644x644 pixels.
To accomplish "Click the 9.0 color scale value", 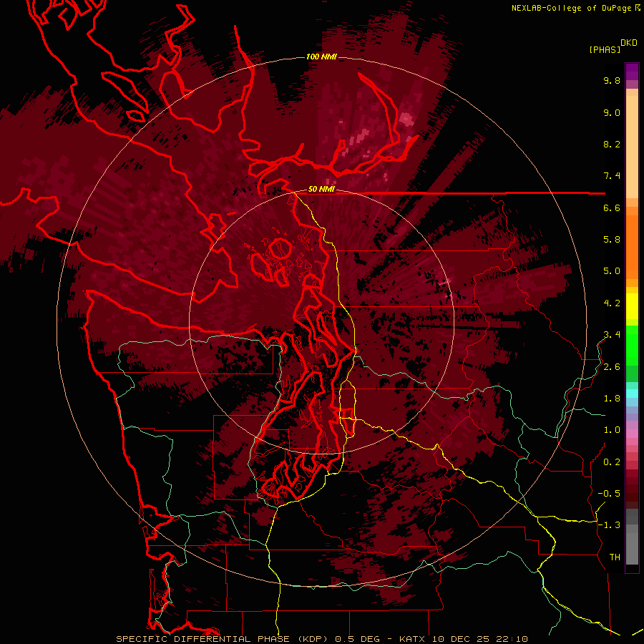I will pyautogui.click(x=612, y=112).
